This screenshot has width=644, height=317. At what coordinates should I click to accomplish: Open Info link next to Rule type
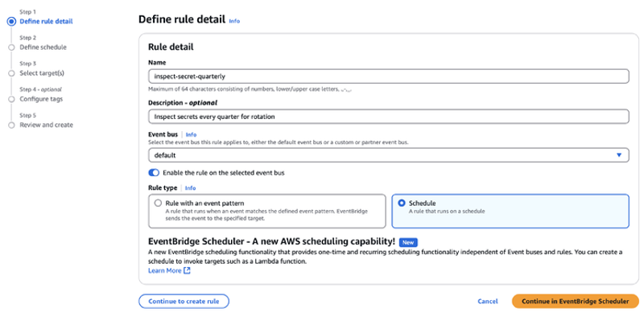190,188
